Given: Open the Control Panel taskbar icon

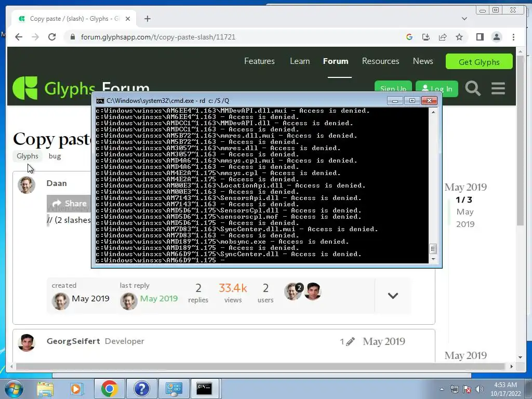Looking at the screenshot, I should tap(174, 389).
